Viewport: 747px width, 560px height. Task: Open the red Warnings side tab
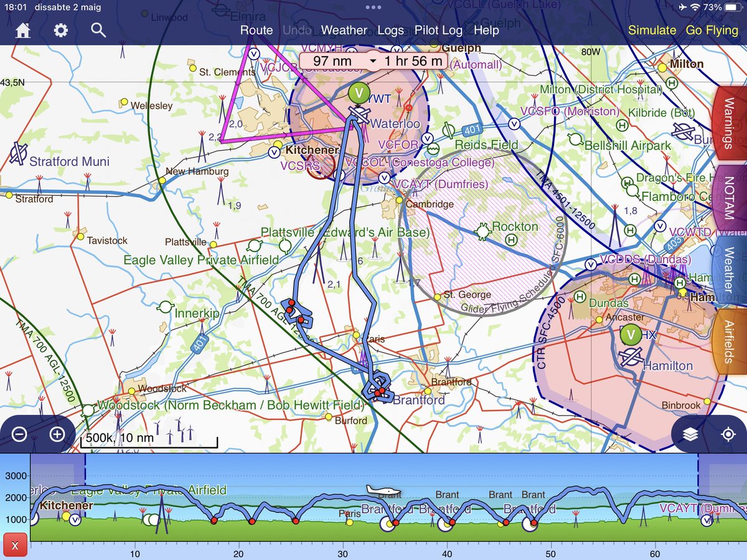729,123
